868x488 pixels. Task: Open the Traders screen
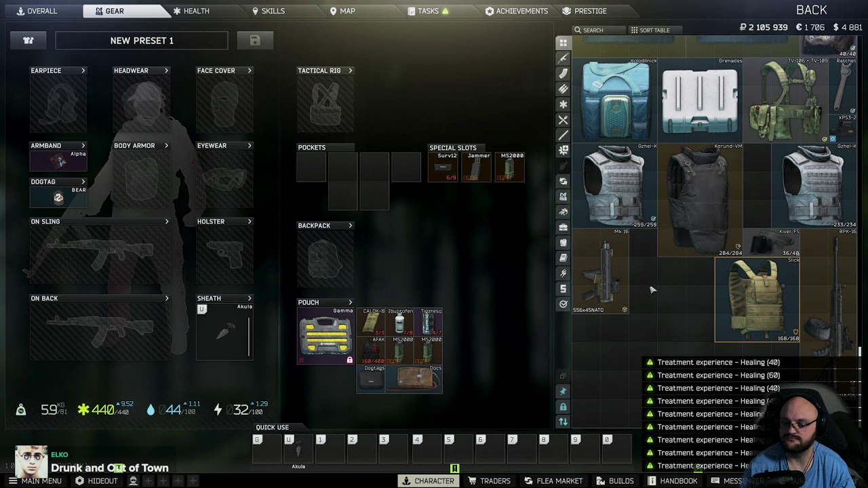coord(489,481)
